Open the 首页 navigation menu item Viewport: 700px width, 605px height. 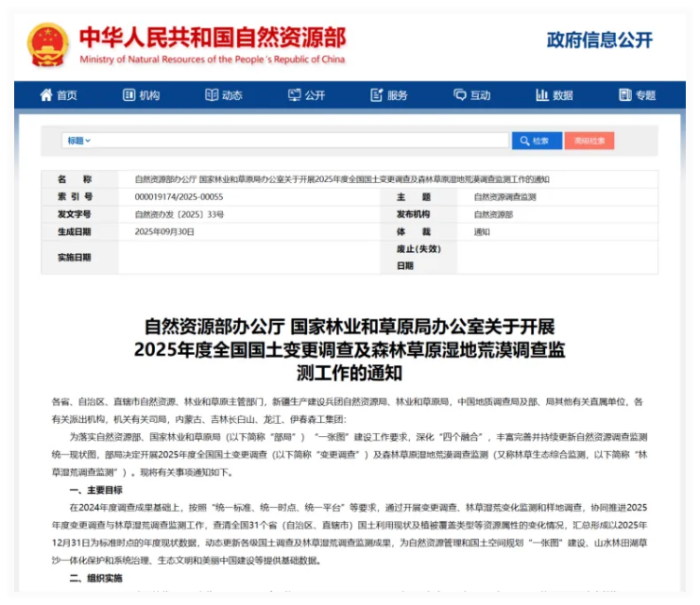point(66,95)
